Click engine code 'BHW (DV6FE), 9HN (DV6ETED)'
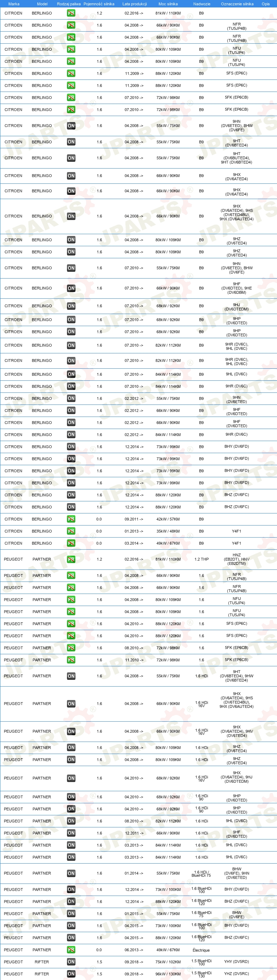The height and width of the screenshot is (980, 277). (236, 874)
